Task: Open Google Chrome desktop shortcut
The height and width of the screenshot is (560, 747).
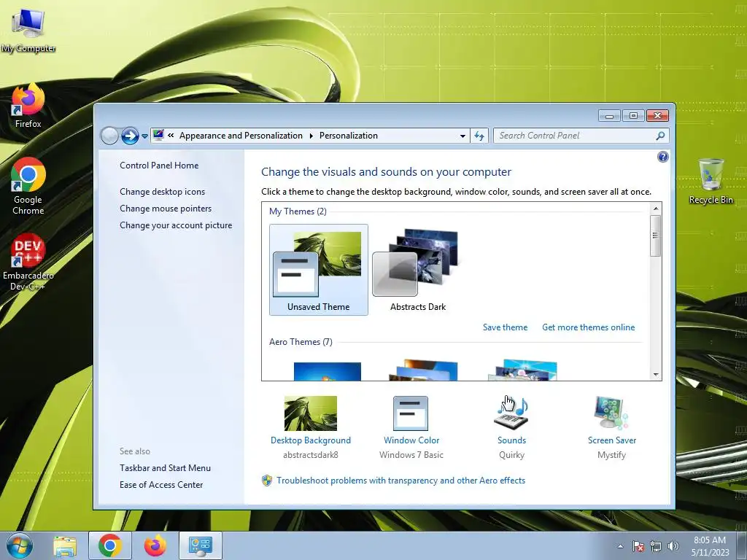Action: coord(28,186)
